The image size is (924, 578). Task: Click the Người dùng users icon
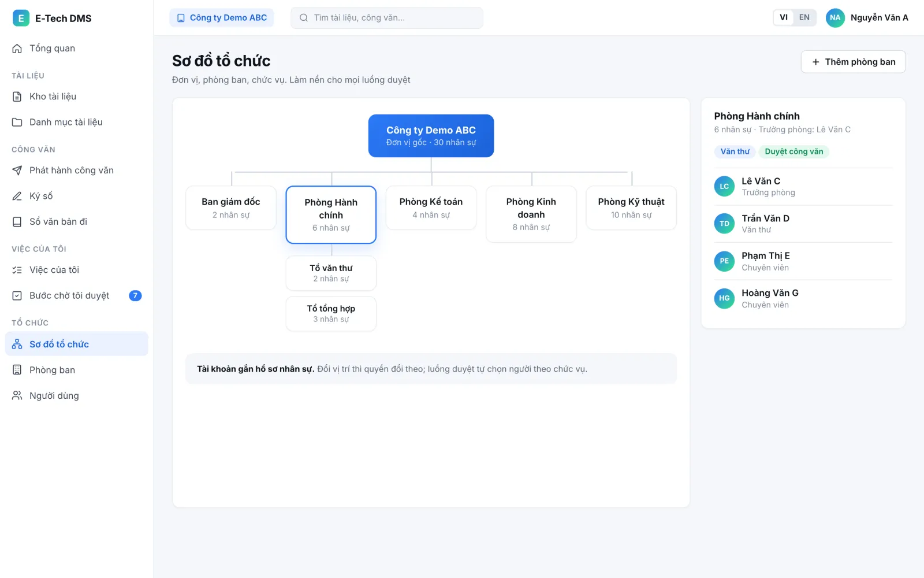pyautogui.click(x=17, y=395)
